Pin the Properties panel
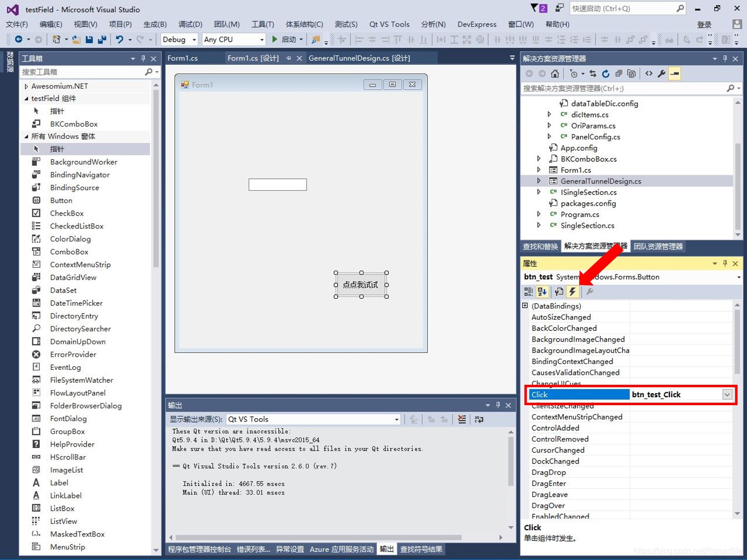Screen dimensions: 747x560 tap(725, 263)
